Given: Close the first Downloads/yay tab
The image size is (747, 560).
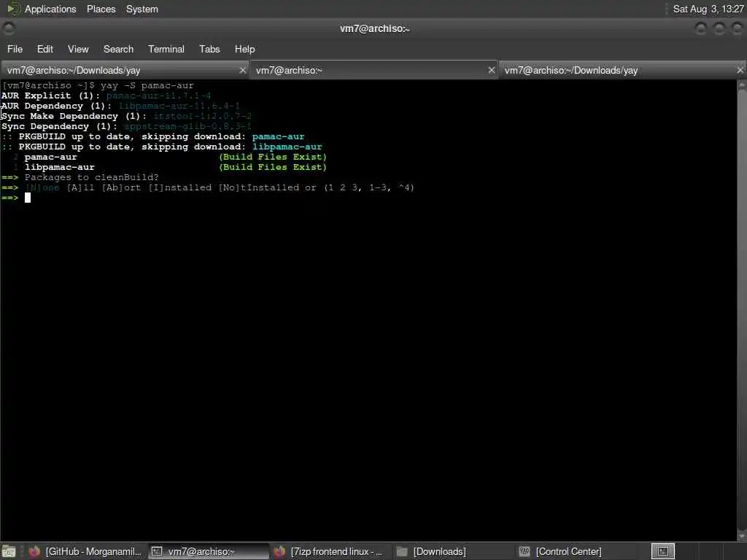Looking at the screenshot, I should 242,71.
